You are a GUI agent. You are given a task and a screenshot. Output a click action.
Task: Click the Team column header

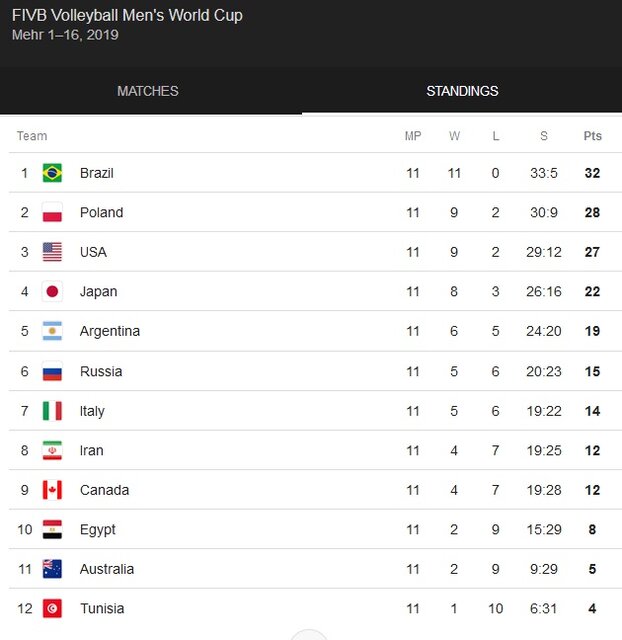pyautogui.click(x=32, y=136)
